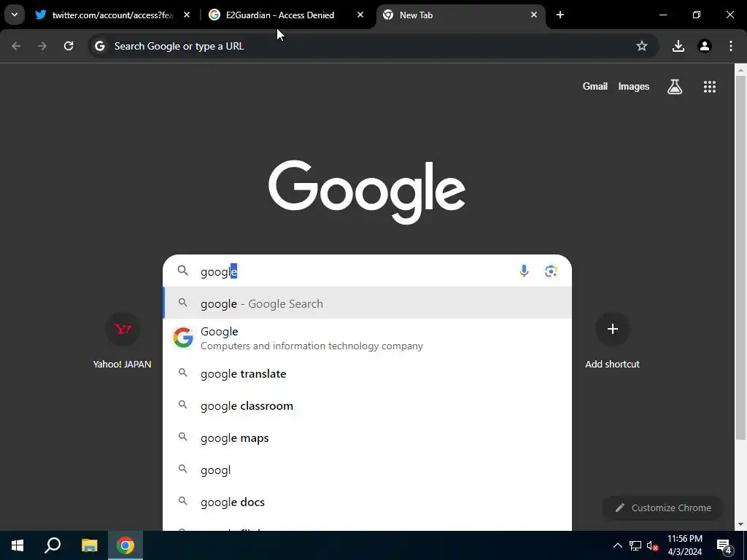747x560 pixels.
Task: Close the New Tab tab
Action: [x=533, y=15]
